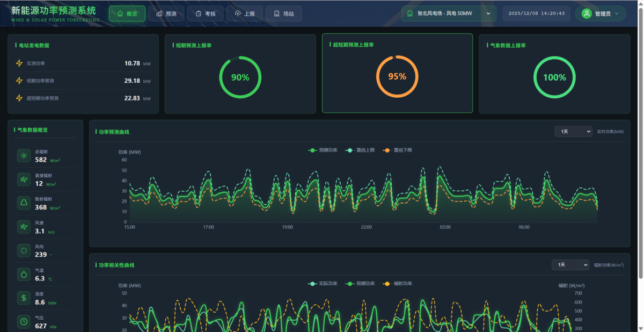Hide the 置信上限 series via legend
This screenshot has width=644, height=332.
[x=360, y=150]
